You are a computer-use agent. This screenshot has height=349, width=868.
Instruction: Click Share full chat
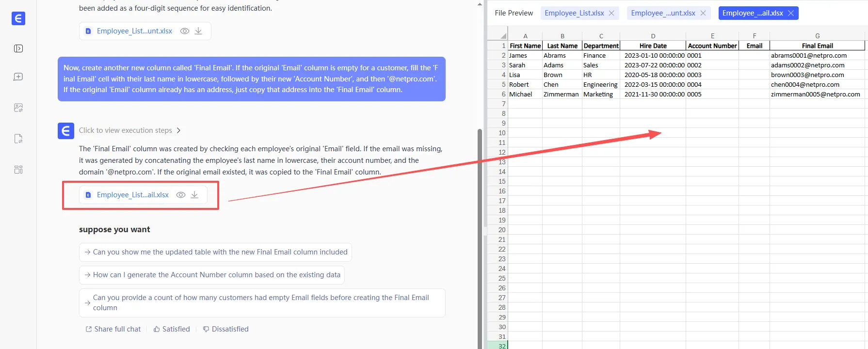pos(113,329)
